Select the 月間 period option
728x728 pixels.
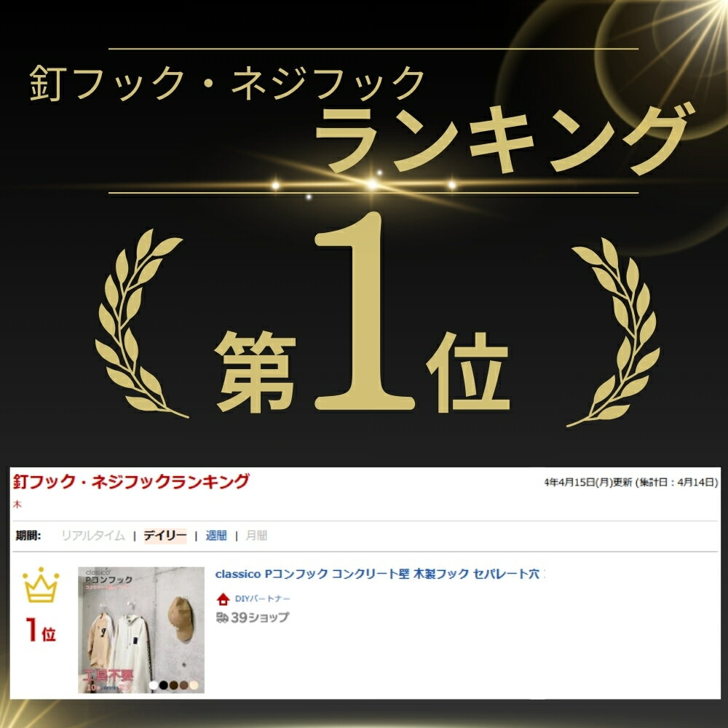click(256, 535)
